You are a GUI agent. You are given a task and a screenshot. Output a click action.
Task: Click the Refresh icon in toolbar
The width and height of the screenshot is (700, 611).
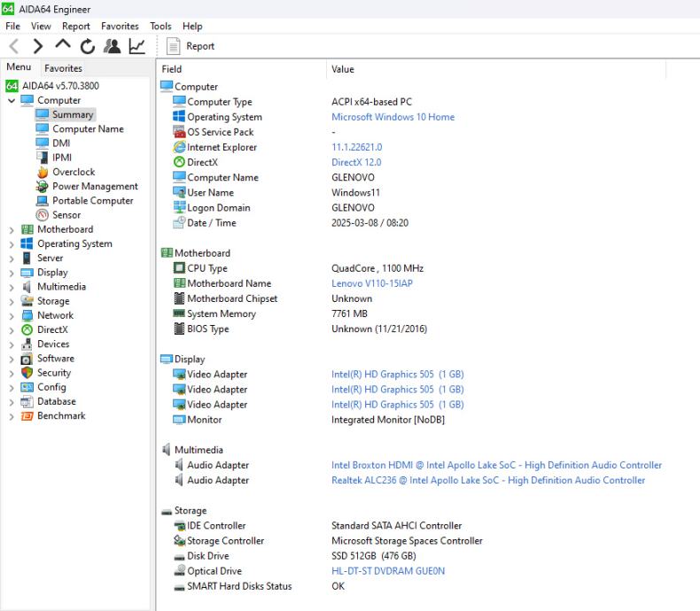click(87, 46)
